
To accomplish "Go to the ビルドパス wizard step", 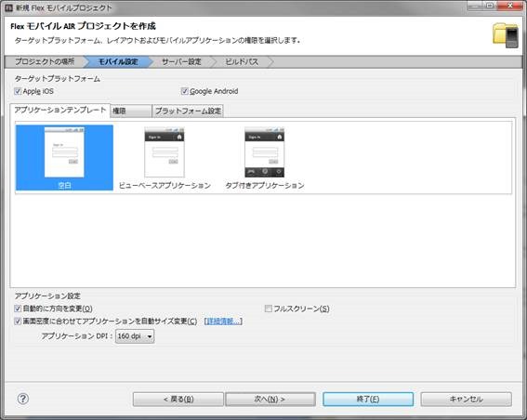I will click(x=242, y=62).
